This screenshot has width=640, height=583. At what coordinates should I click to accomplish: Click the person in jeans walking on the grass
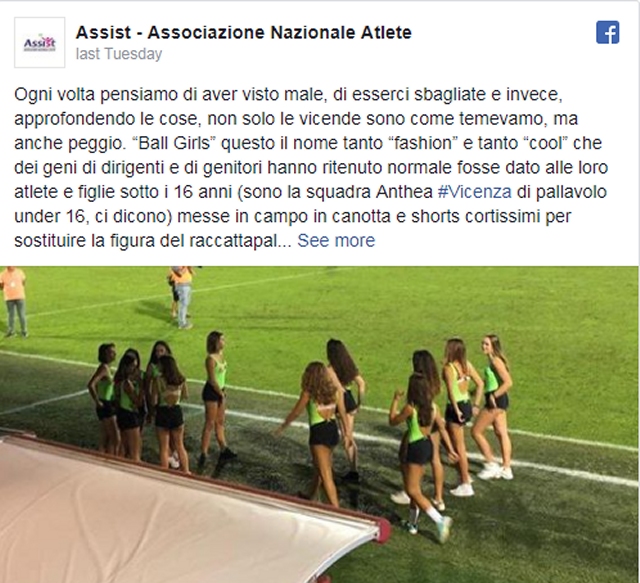click(x=182, y=297)
